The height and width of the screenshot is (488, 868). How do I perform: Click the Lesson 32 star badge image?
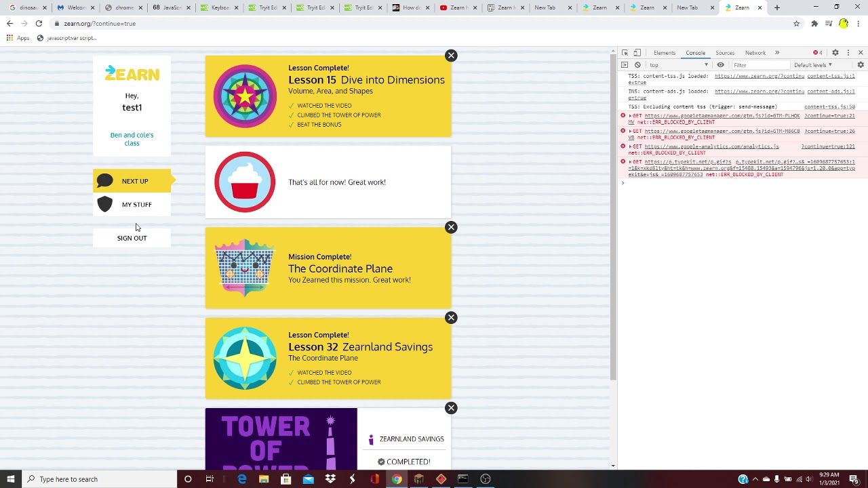(245, 359)
